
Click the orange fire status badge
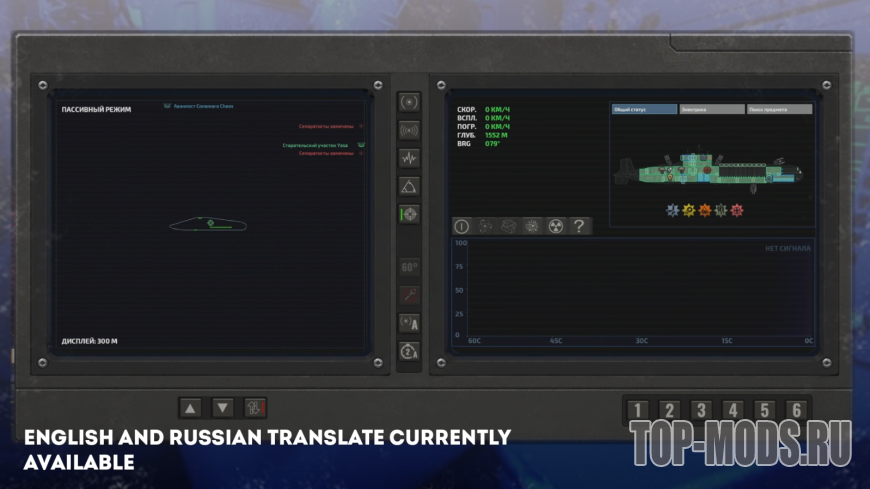[705, 210]
